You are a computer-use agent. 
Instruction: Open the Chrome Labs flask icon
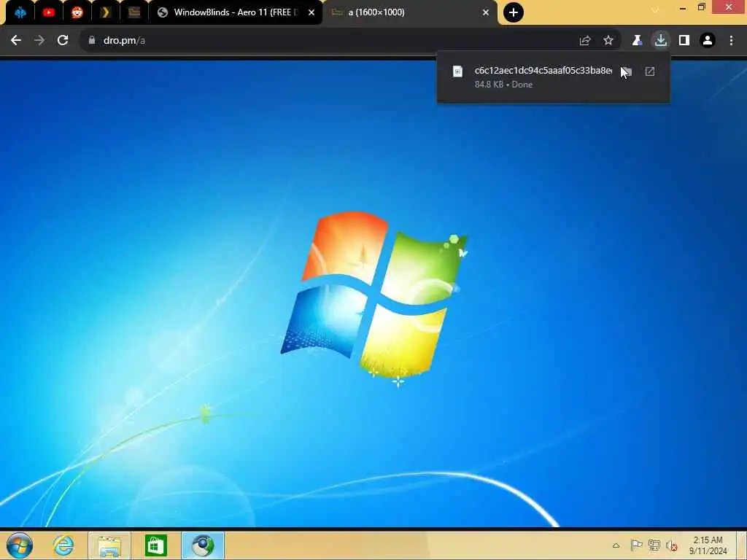point(637,41)
